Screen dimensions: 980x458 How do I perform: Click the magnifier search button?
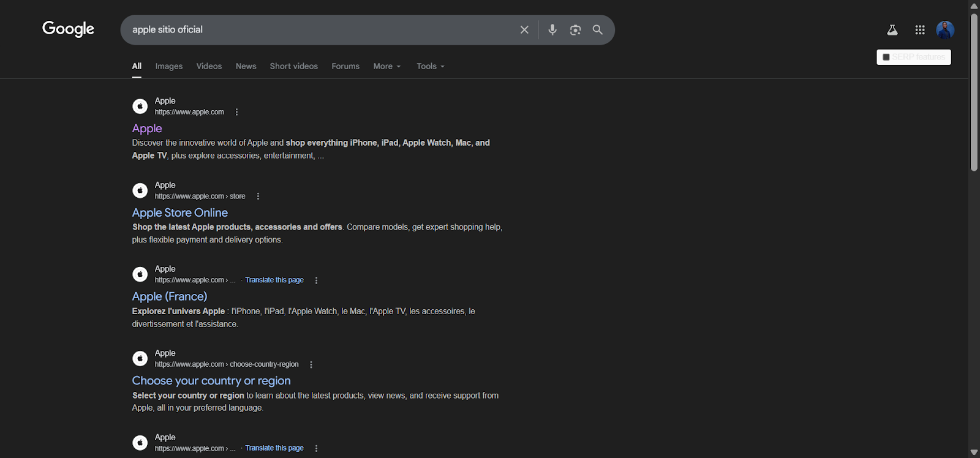(x=598, y=29)
